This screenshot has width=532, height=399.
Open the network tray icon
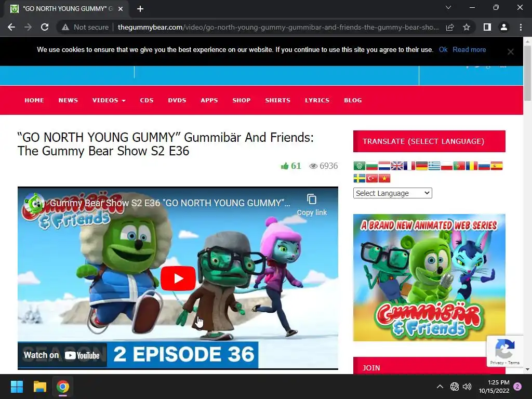tap(454, 387)
